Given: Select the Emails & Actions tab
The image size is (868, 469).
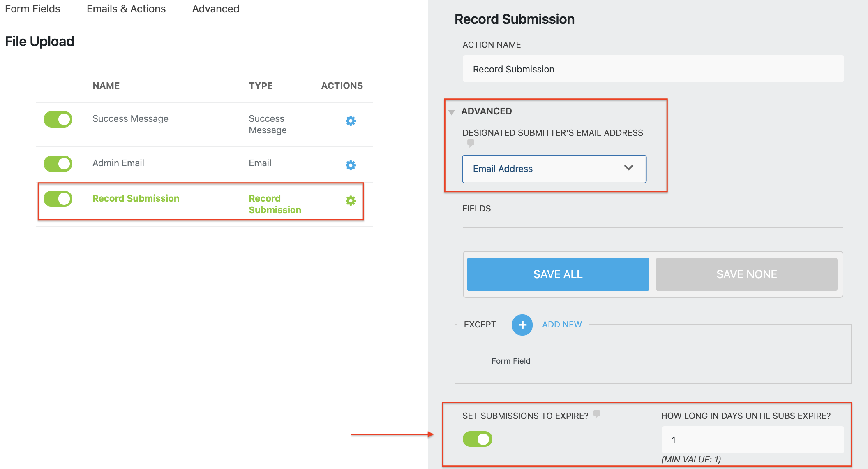Looking at the screenshot, I should [x=126, y=9].
